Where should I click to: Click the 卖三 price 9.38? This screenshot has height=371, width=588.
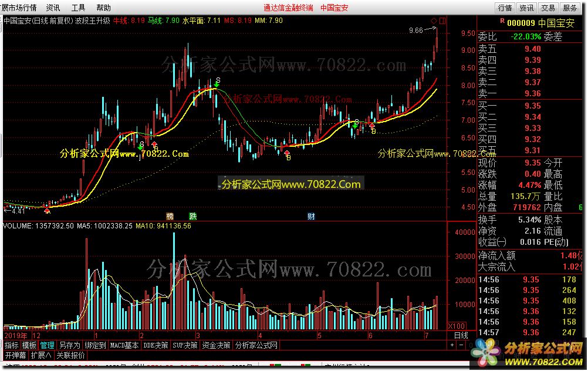532,71
